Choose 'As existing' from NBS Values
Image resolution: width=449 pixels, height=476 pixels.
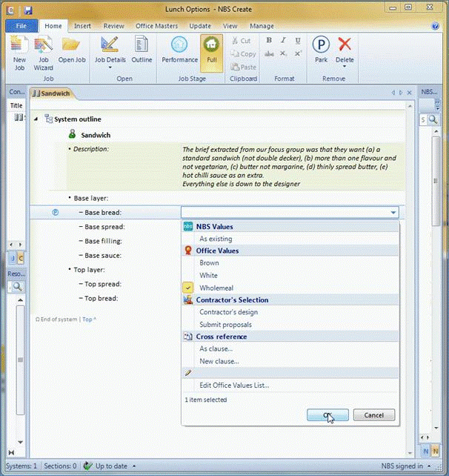click(216, 239)
